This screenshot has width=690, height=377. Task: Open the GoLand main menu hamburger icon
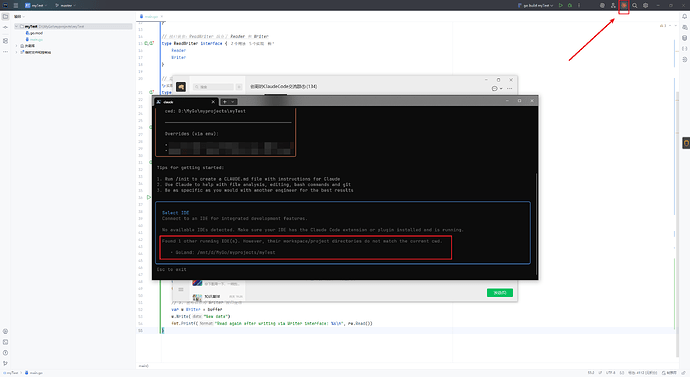[x=16, y=5]
